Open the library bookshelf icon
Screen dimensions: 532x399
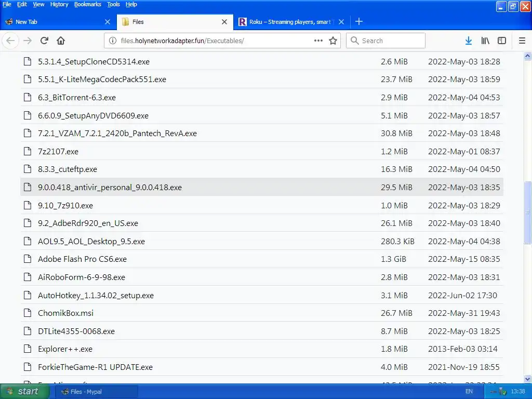point(485,41)
